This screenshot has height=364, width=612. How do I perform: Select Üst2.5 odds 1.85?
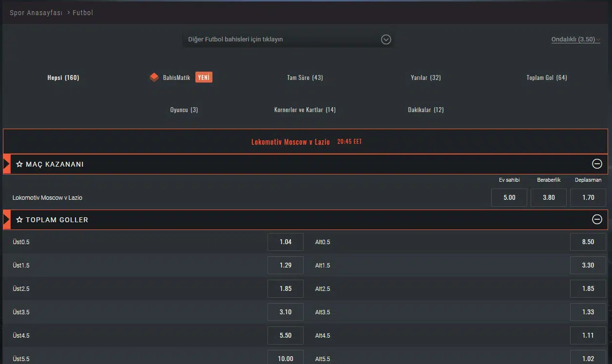coord(286,288)
